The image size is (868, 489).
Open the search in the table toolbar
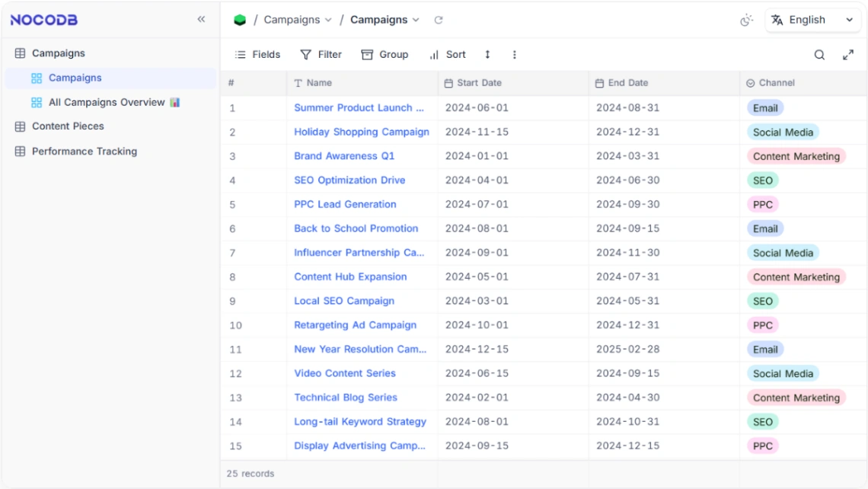820,54
